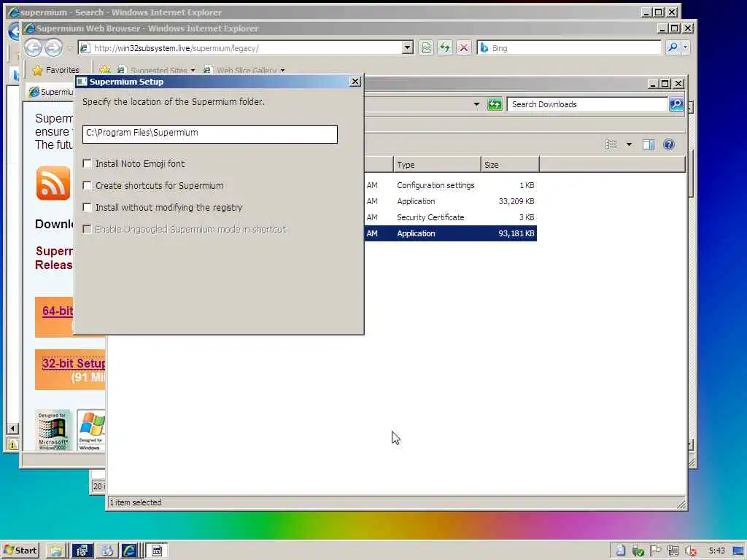747x560 pixels.
Task: Click the Search Downloads magnifier icon
Action: pos(676,104)
